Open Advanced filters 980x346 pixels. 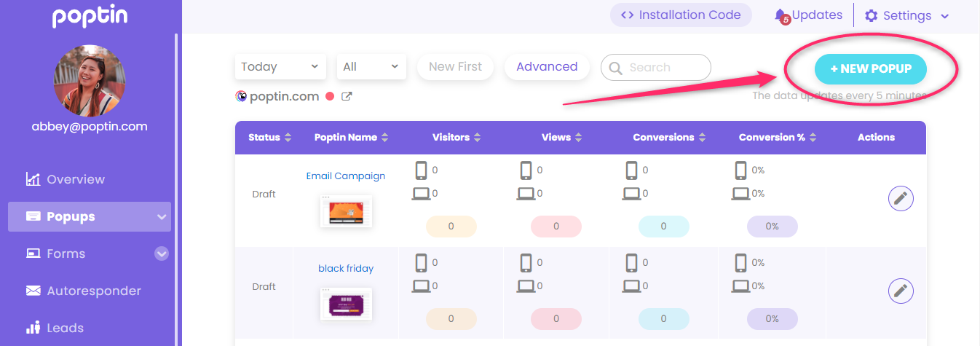point(547,66)
